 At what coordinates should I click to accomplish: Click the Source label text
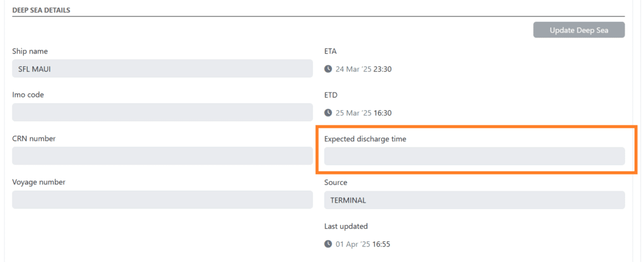coord(336,183)
